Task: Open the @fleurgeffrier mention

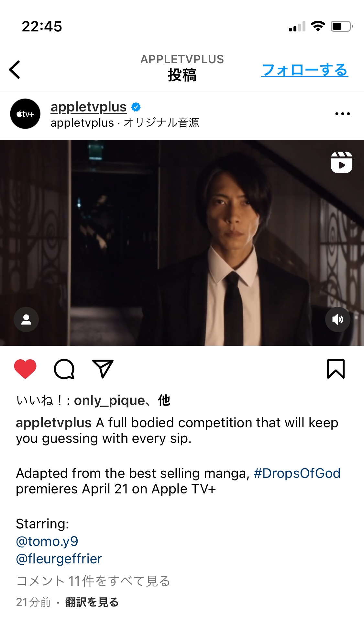Action: (59, 559)
